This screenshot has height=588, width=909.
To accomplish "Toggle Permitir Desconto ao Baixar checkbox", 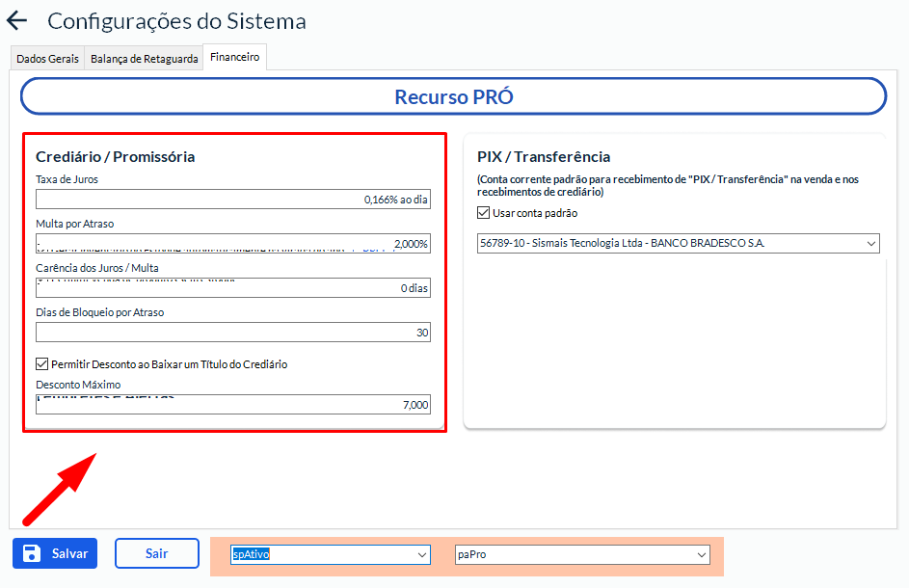I will pos(41,364).
